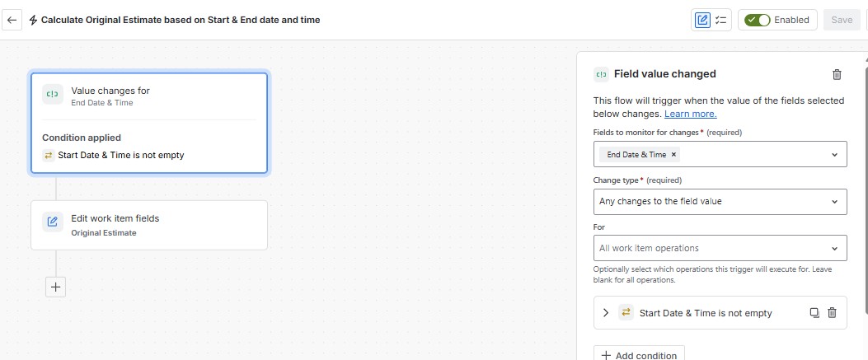This screenshot has height=360, width=868.
Task: Remove End Date & Time field tag
Action: 673,155
